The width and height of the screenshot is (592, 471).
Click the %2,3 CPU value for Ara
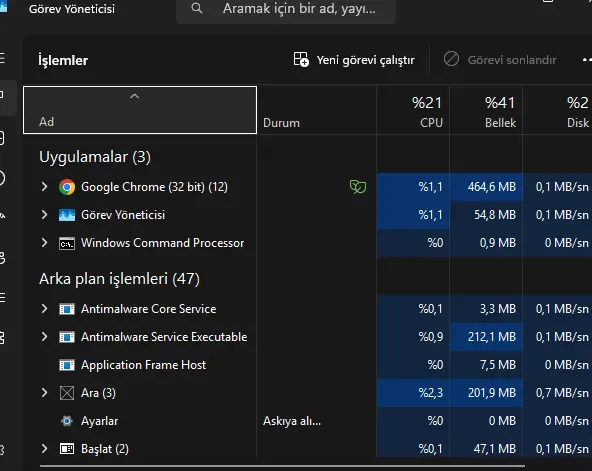(x=431, y=393)
